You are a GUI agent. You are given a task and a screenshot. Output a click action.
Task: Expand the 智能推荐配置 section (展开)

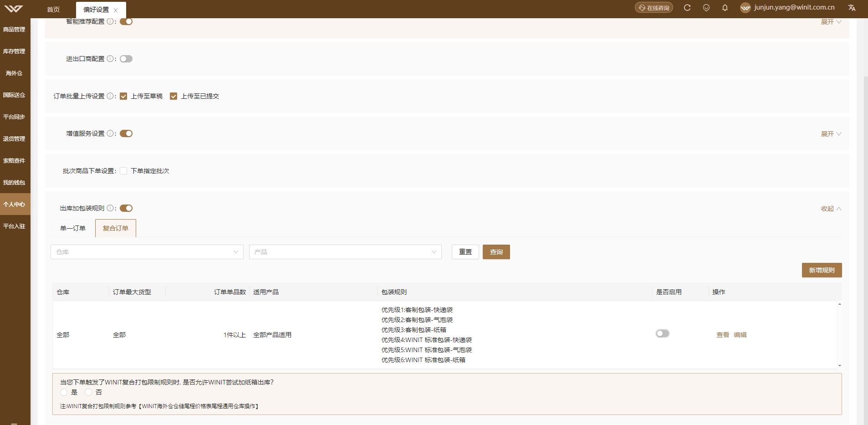(x=831, y=22)
